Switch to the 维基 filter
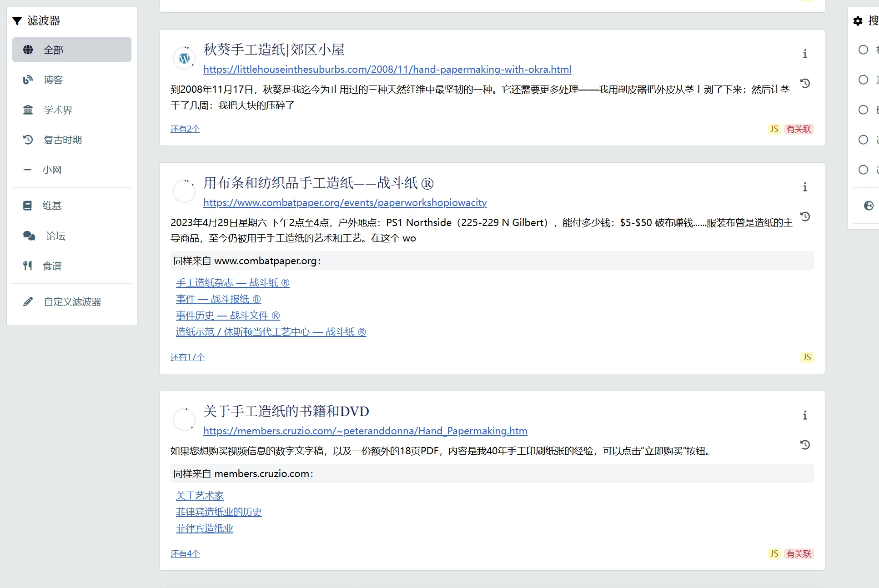 tap(72, 206)
